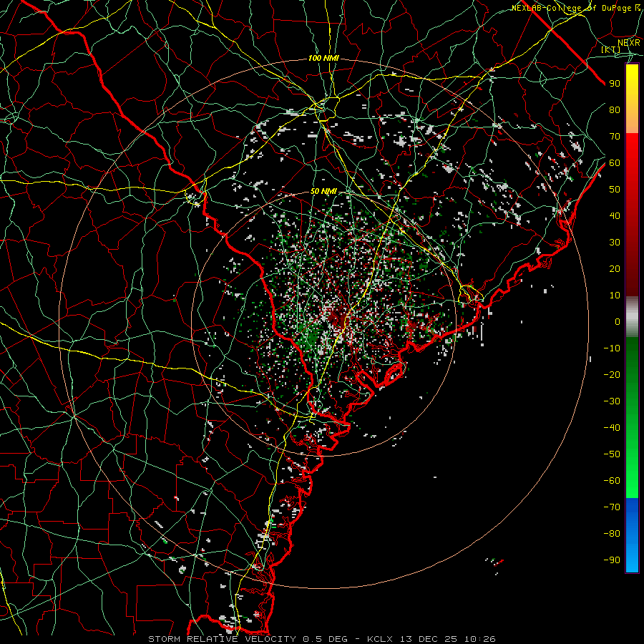Click the -20 value on velocity scale
Screen dimensions: 644x644
point(612,375)
